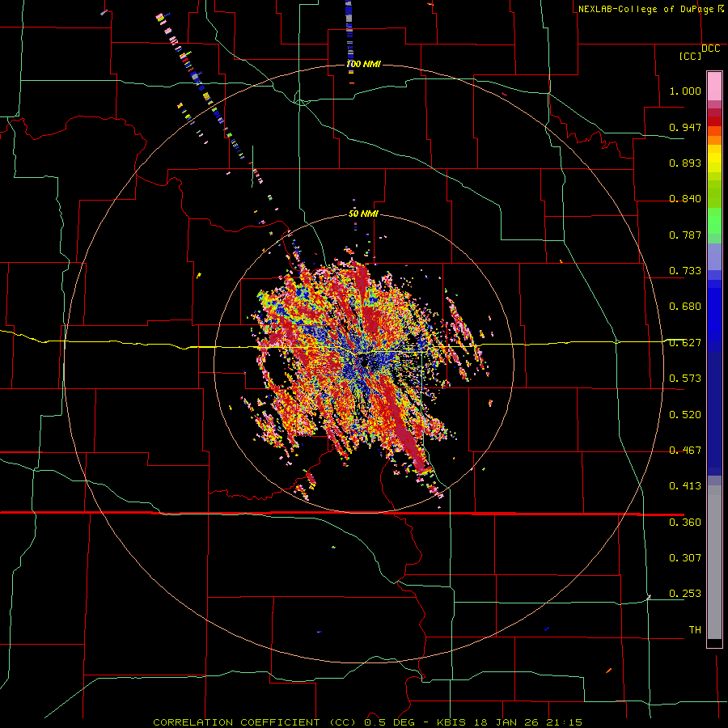Pick the pink top segment of color bar

714,87
